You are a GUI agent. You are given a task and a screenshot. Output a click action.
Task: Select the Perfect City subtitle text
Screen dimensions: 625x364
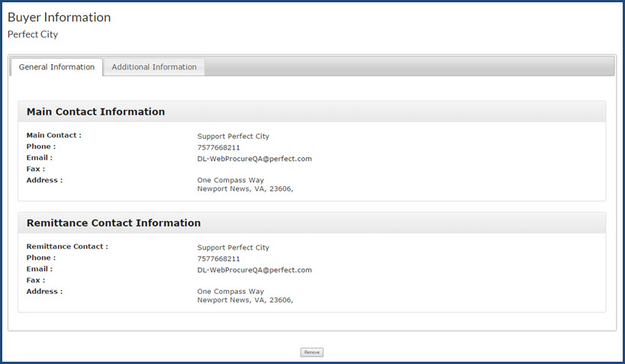pos(33,34)
